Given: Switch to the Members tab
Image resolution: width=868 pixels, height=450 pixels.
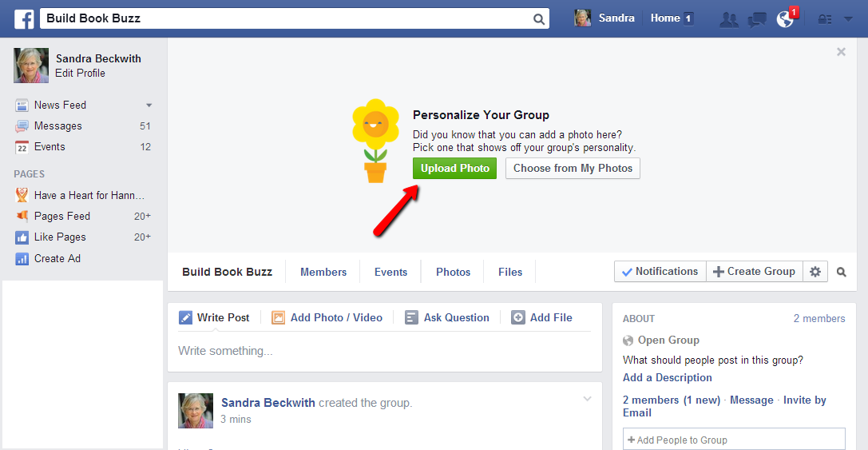Looking at the screenshot, I should pos(323,272).
